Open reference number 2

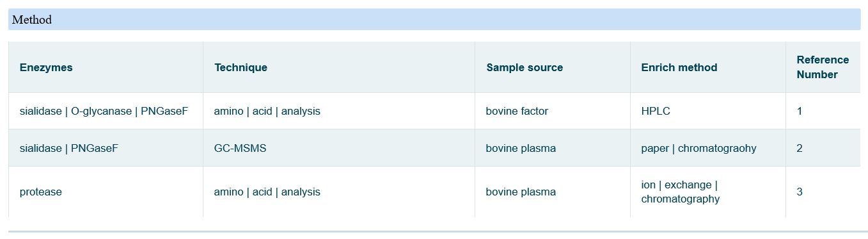tap(800, 148)
